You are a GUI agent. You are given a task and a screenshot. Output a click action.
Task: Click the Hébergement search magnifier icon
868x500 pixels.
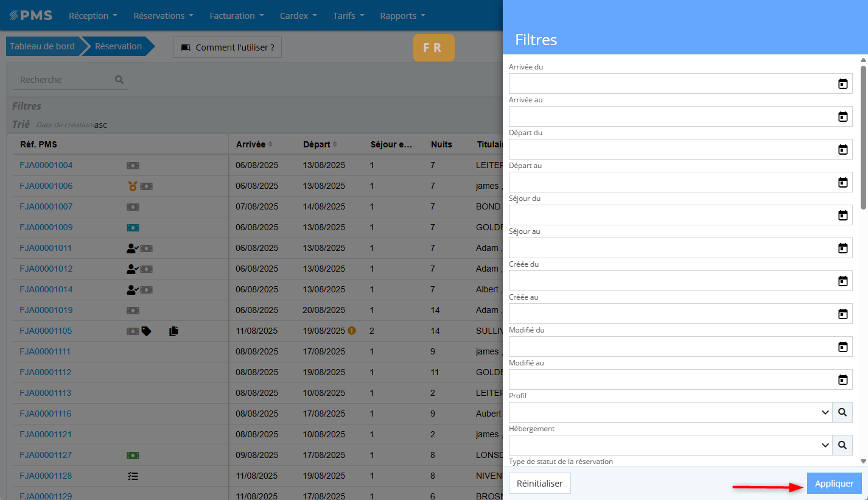point(842,445)
